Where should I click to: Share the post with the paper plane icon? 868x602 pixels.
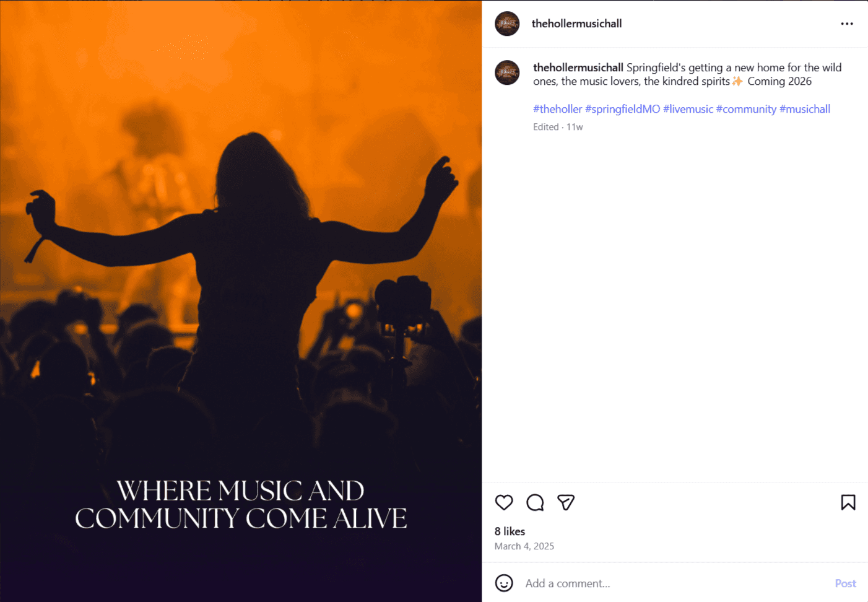566,502
